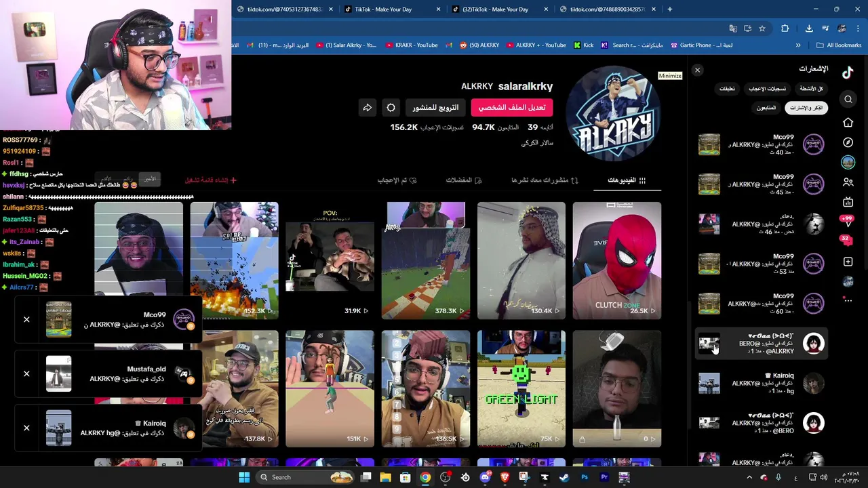This screenshot has width=868, height=488.
Task: Open Premiere Pro from the taskbar
Action: 604,477
